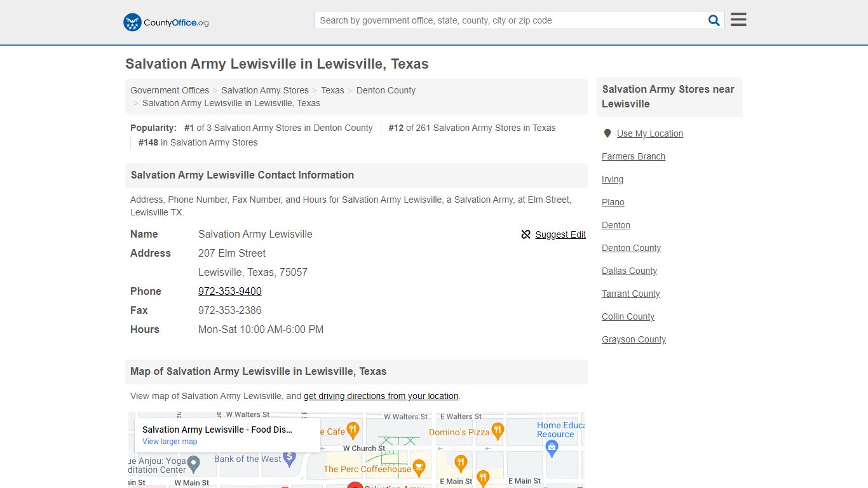This screenshot has width=868, height=488.
Task: Open Government Offices breadcrumb
Action: pos(170,90)
